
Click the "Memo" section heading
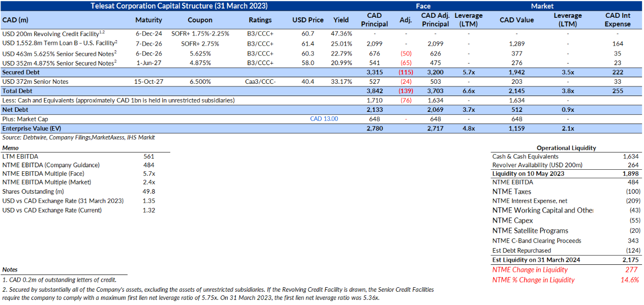(x=10, y=147)
